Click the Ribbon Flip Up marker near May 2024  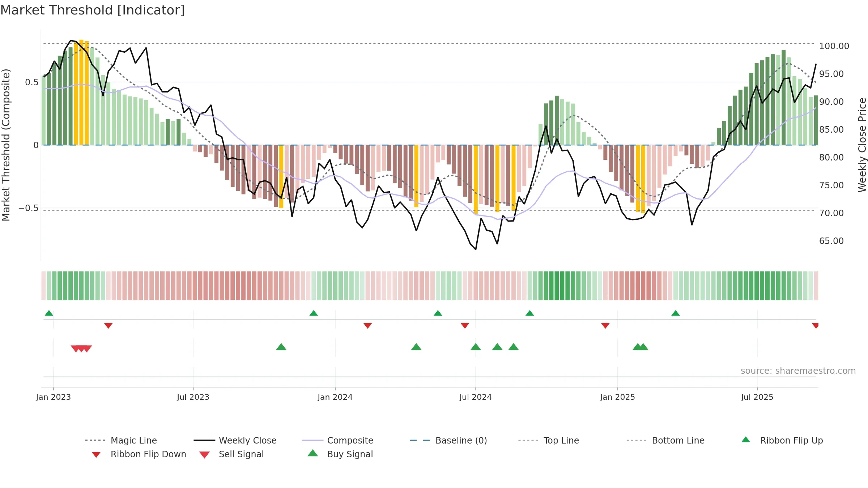[438, 313]
